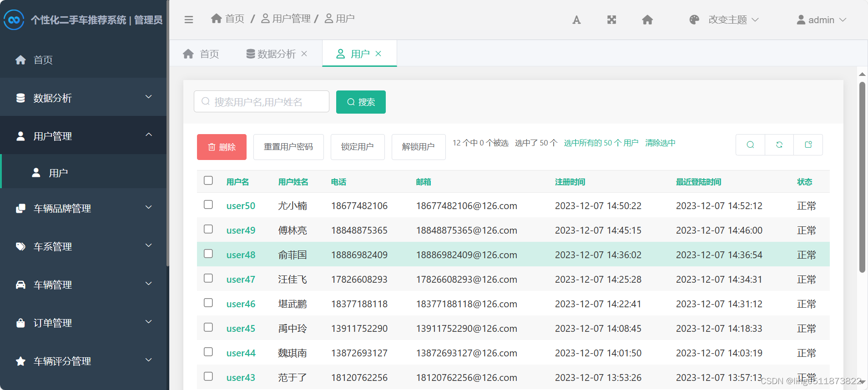868x390 pixels.
Task: Check the box for user48
Action: point(208,254)
